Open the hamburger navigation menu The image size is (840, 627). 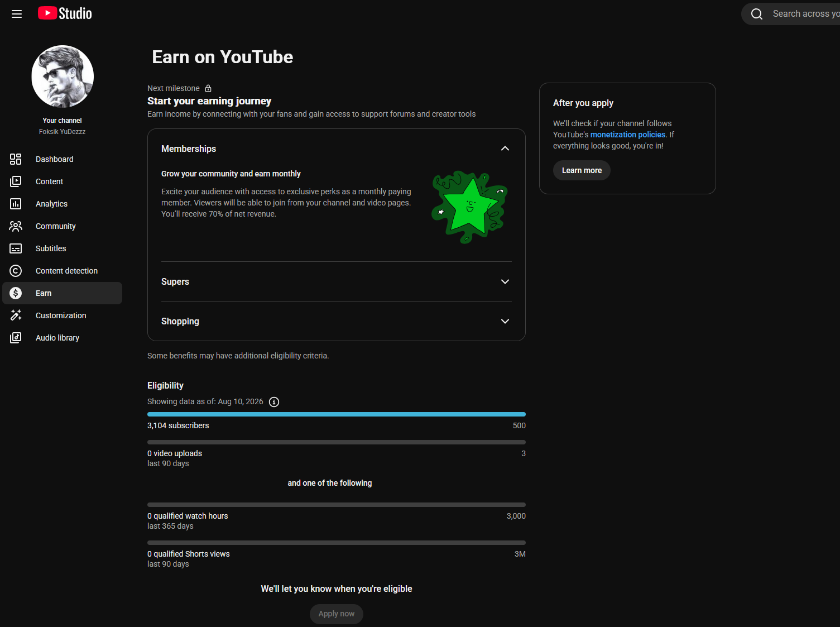pyautogui.click(x=17, y=14)
